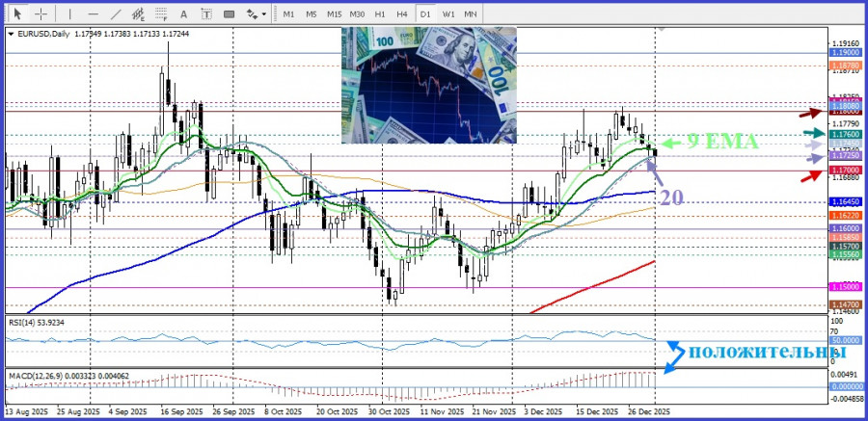This screenshot has width=868, height=421.
Task: Activate the Crosshair tool
Action: coord(41,13)
